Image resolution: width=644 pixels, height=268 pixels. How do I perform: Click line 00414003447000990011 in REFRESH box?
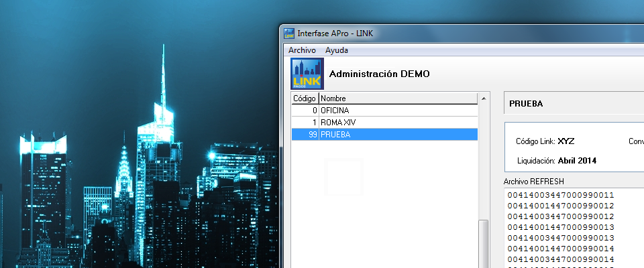pos(561,195)
